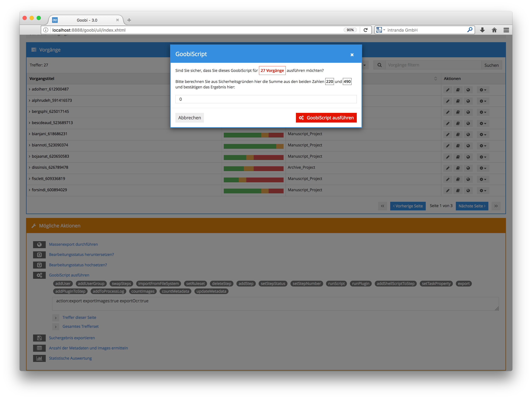Click the metadata book icon for dissinsis_626789478
The image size is (532, 399).
coord(458,168)
